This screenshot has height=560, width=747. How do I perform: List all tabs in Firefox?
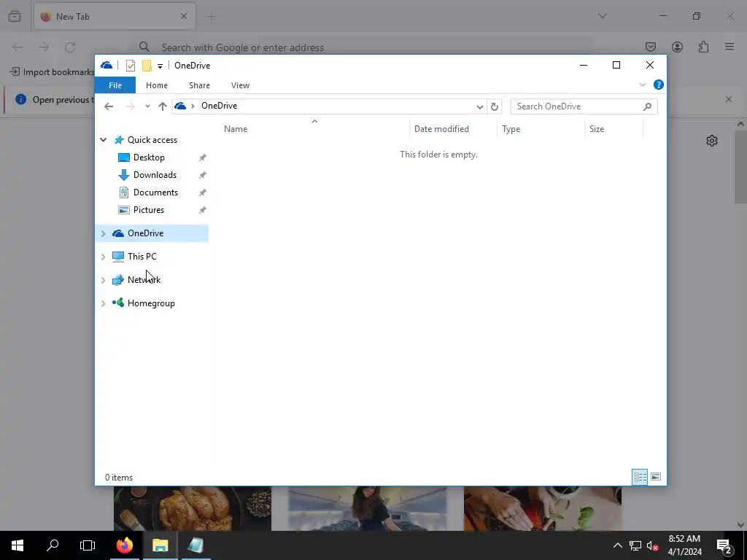coord(602,16)
